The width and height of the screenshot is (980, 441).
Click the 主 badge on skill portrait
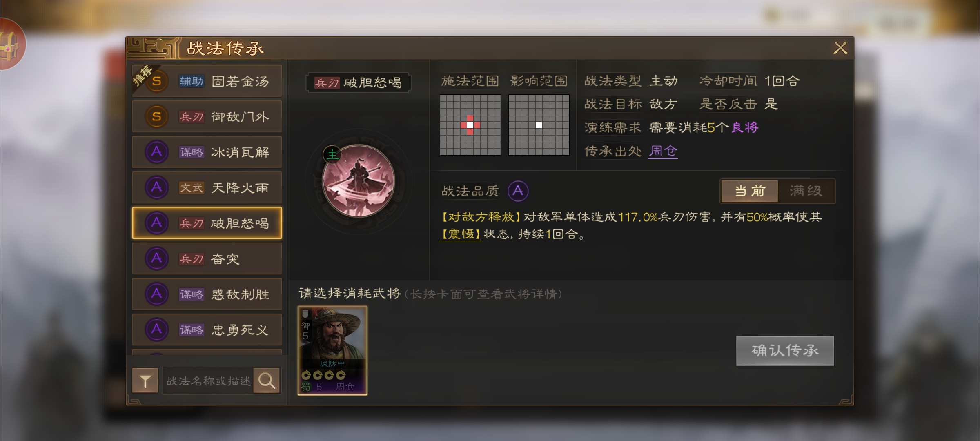pos(332,154)
